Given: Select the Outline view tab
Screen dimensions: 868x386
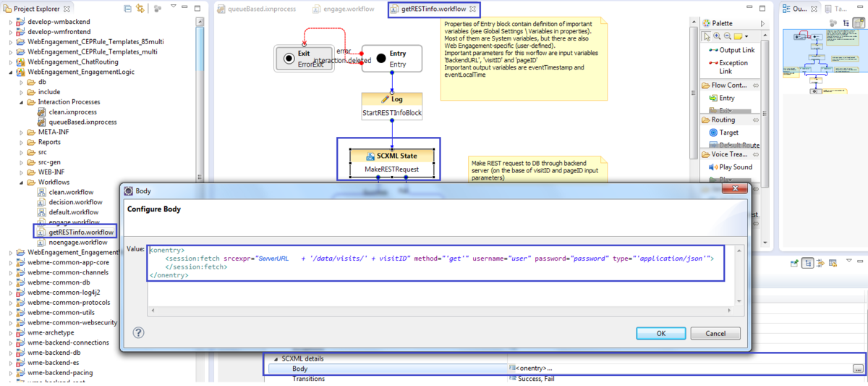Looking at the screenshot, I should 800,9.
